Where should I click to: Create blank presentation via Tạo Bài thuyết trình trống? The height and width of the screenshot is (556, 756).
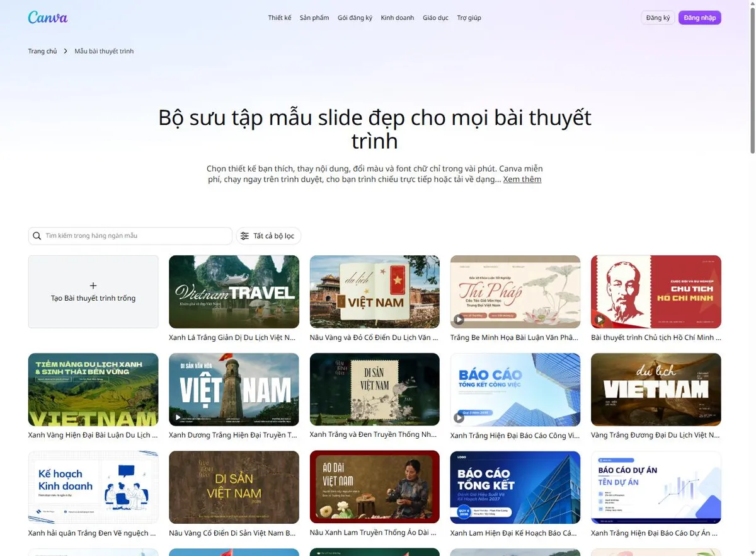coord(93,291)
